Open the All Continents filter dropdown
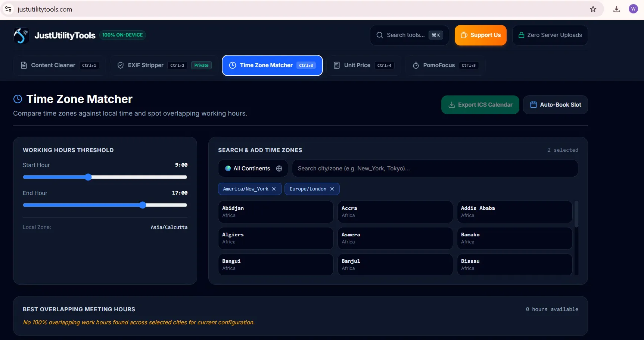This screenshot has height=340, width=644. point(253,169)
